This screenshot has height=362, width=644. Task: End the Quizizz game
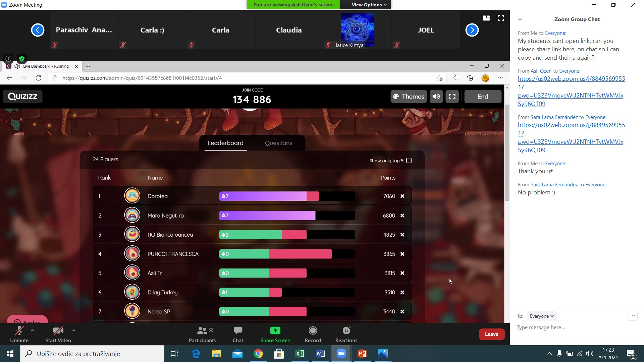483,97
